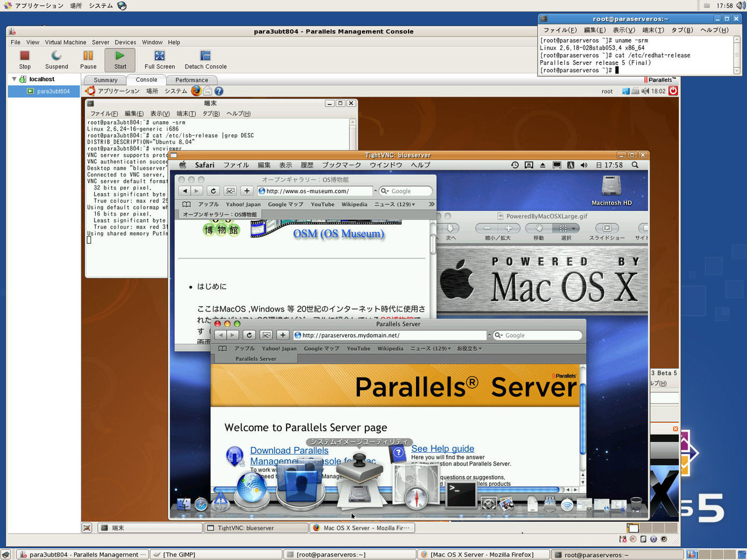Suspend the VM with the moon icon

tap(56, 56)
